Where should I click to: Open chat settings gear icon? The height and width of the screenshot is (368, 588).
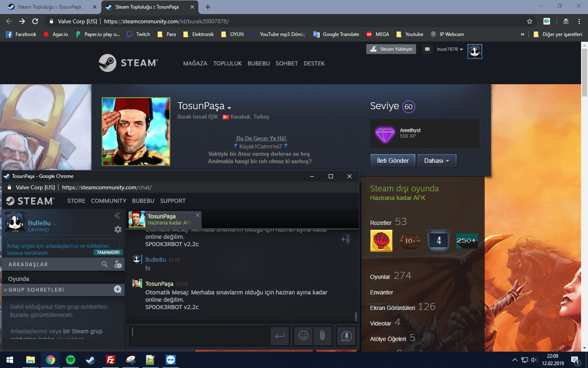tap(118, 229)
